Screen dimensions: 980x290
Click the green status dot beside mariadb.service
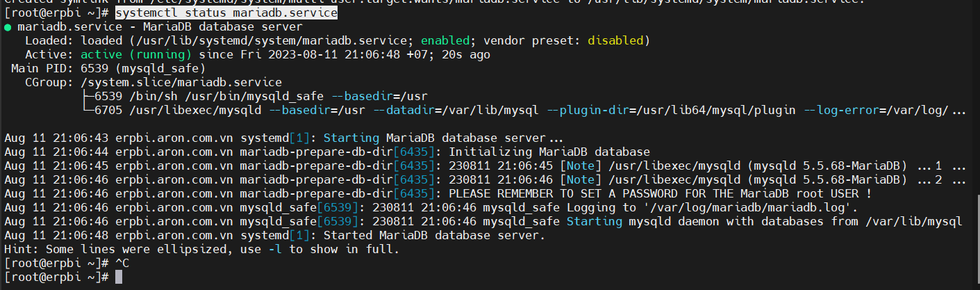(x=8, y=27)
